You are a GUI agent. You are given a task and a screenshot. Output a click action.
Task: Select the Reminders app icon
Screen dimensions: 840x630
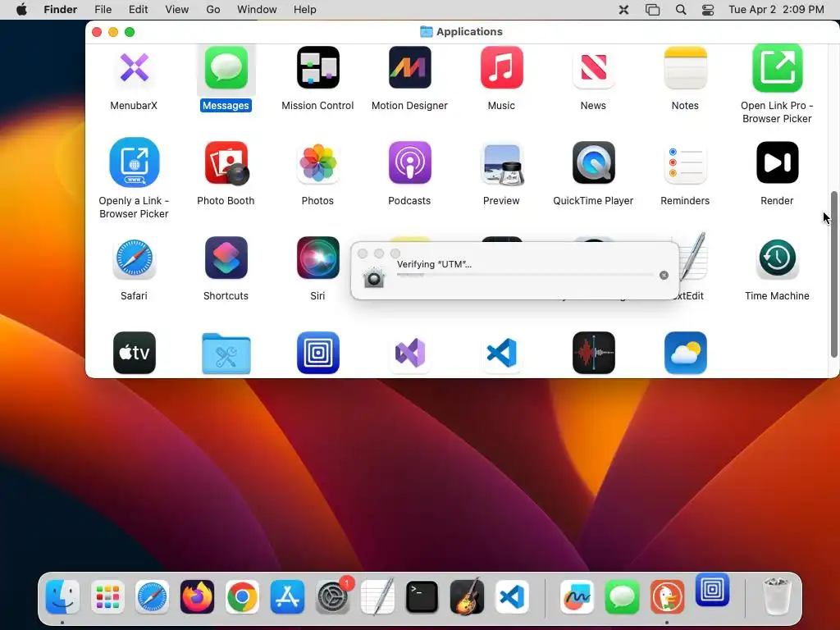point(686,162)
